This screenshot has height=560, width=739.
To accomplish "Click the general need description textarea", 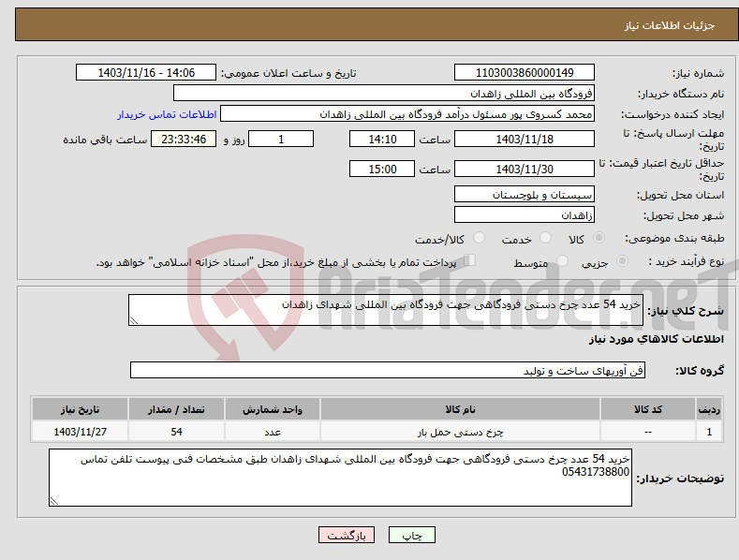I will [x=386, y=310].
